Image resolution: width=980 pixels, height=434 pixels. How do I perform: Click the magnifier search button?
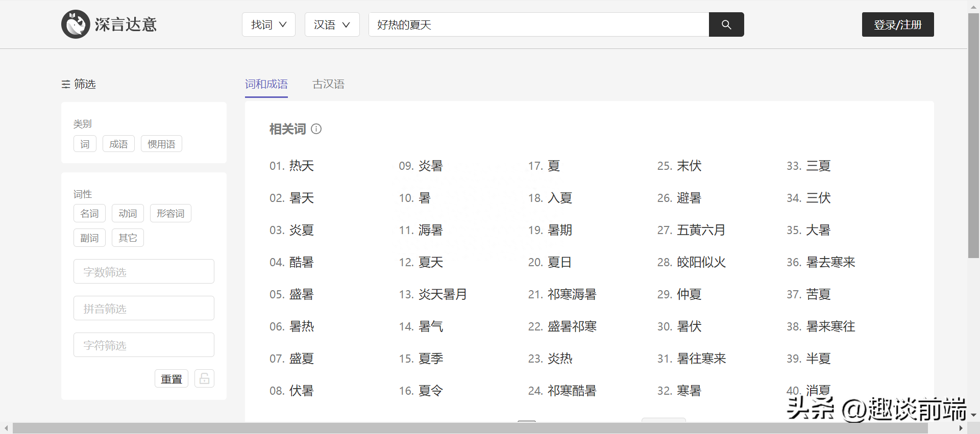(x=726, y=24)
